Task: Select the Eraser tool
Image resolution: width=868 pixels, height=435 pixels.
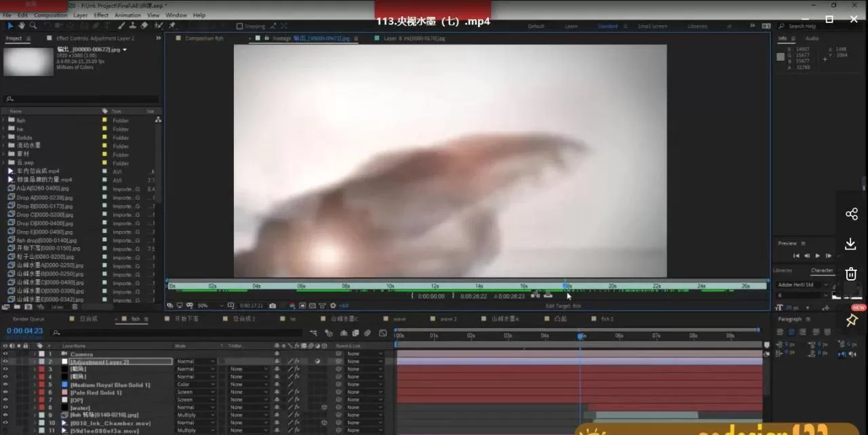Action: click(x=144, y=25)
